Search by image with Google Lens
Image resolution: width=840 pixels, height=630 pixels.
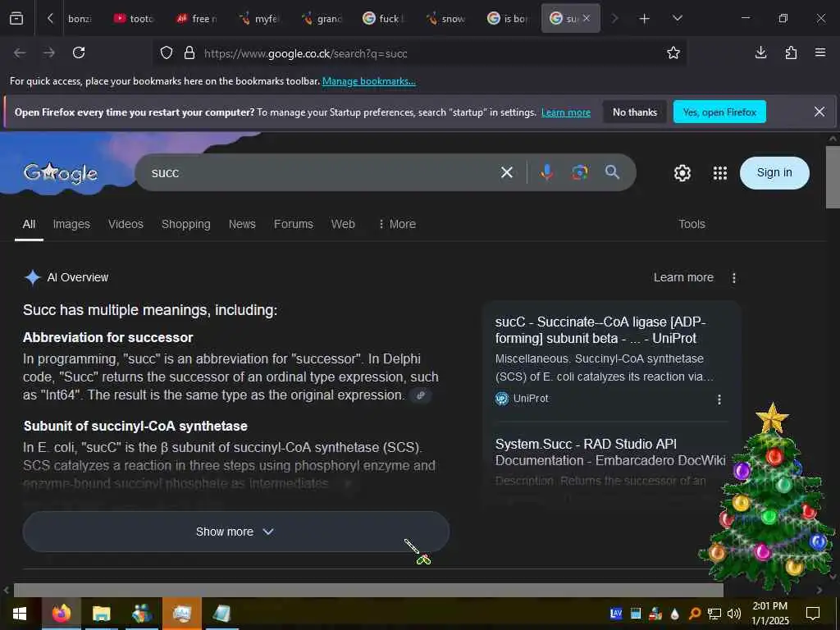(x=579, y=172)
